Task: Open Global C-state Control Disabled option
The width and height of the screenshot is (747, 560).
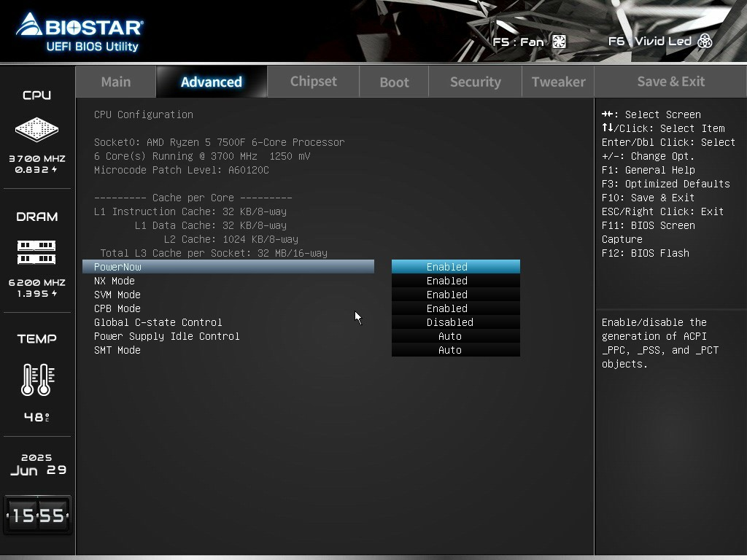Action: pyautogui.click(x=455, y=322)
